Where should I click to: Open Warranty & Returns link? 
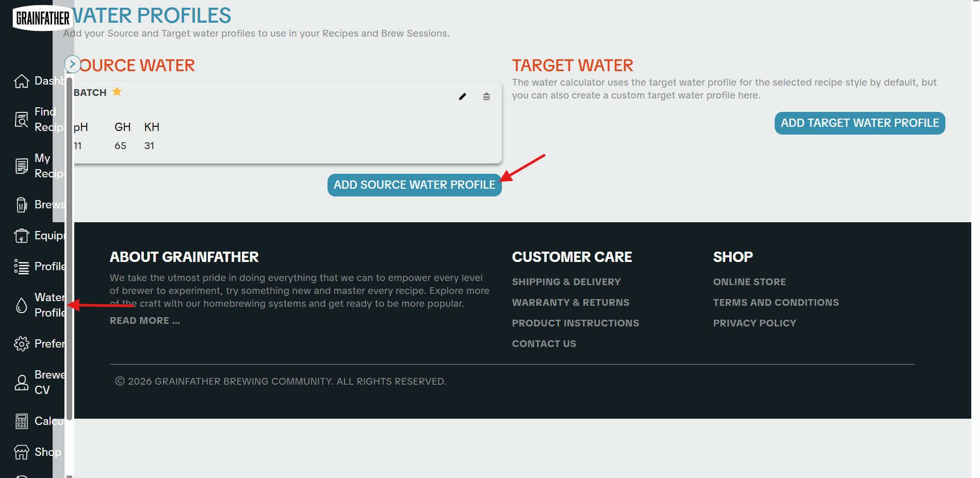click(570, 303)
